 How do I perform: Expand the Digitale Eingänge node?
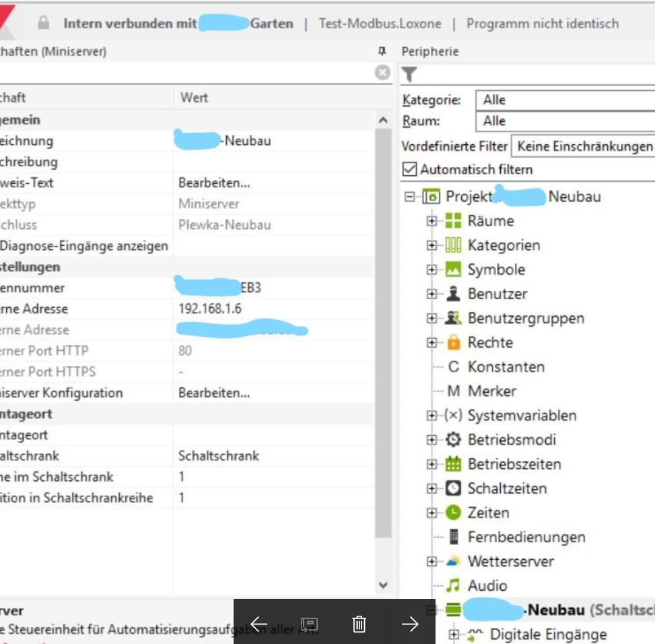click(454, 635)
